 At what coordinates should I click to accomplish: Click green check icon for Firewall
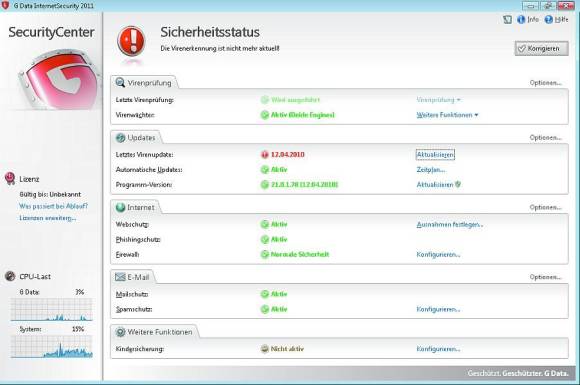click(x=264, y=254)
